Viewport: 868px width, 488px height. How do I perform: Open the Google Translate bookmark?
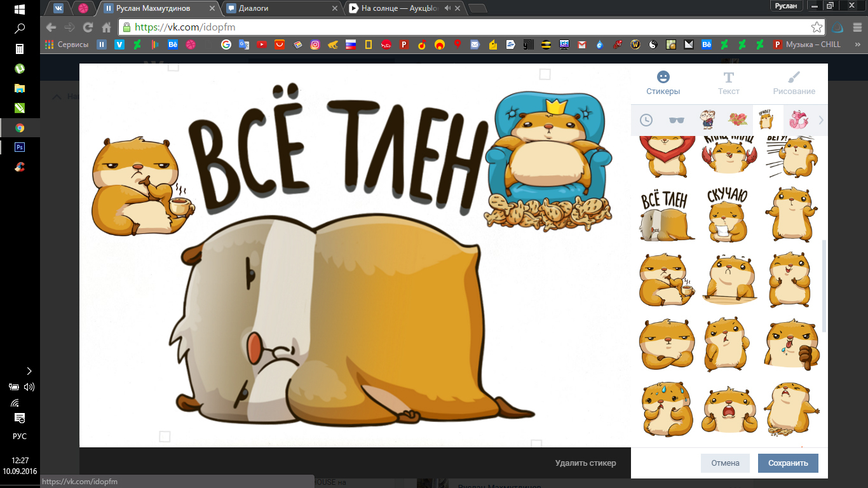point(243,44)
